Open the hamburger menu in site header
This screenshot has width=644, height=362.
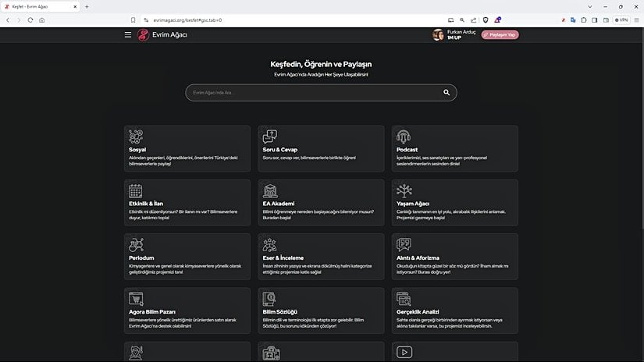coord(128,35)
